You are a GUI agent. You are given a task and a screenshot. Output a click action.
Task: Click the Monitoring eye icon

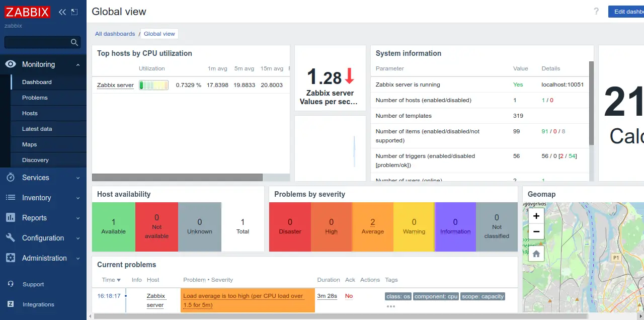(x=11, y=64)
